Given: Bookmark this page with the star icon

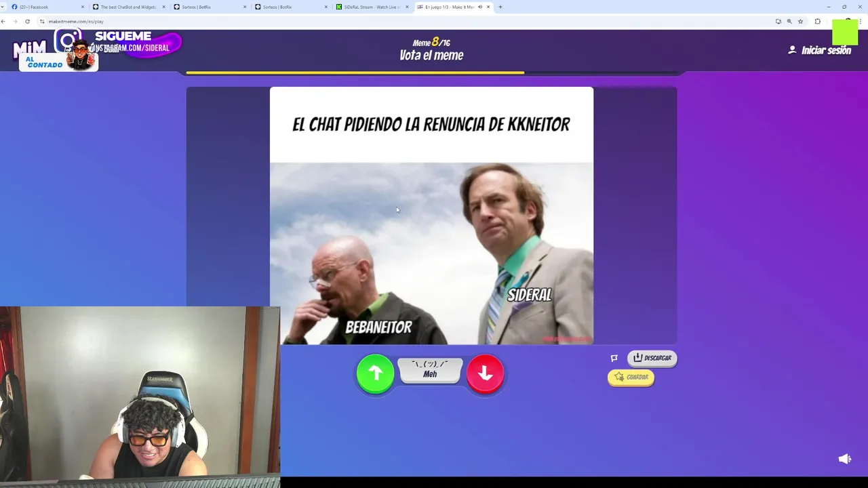Looking at the screenshot, I should pyautogui.click(x=800, y=21).
